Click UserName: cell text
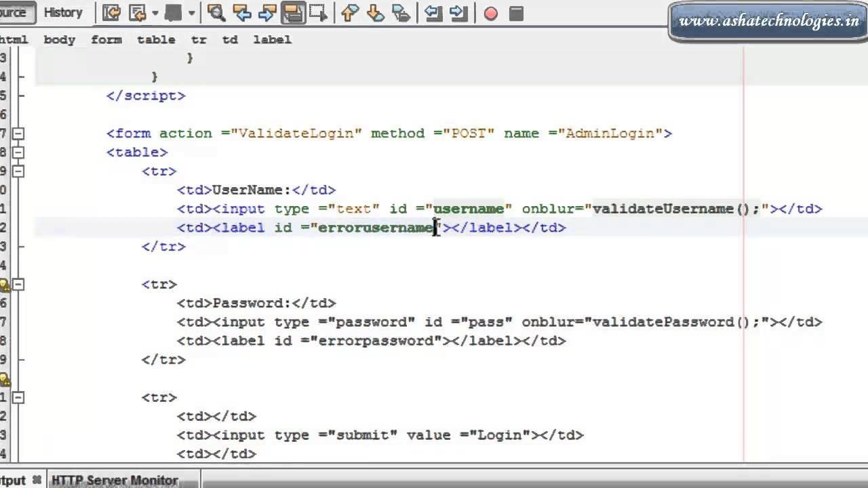This screenshot has height=488, width=868. [252, 190]
